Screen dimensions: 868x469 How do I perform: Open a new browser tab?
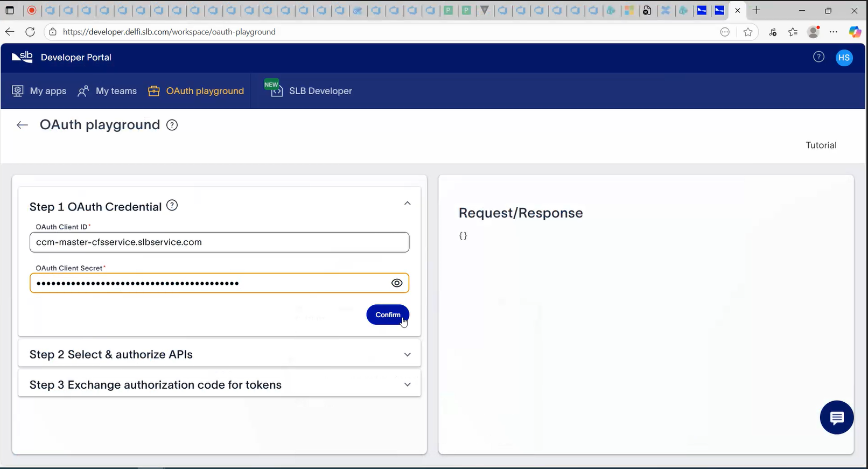coord(757,10)
